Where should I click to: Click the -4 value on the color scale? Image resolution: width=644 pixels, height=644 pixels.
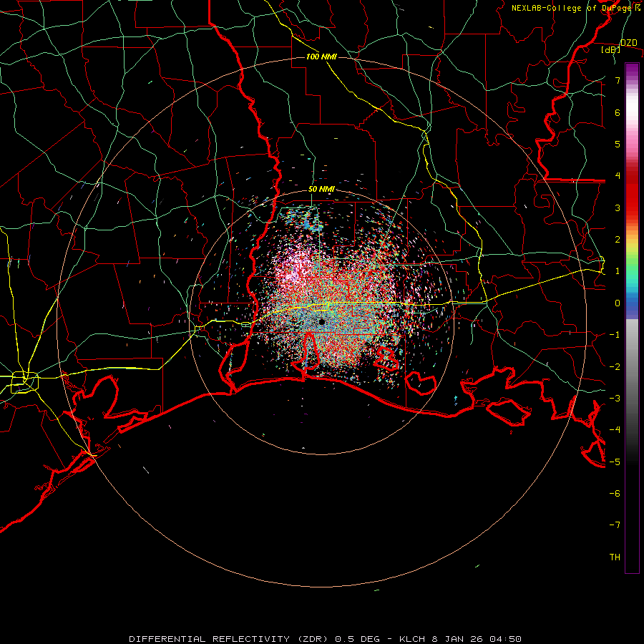click(615, 430)
